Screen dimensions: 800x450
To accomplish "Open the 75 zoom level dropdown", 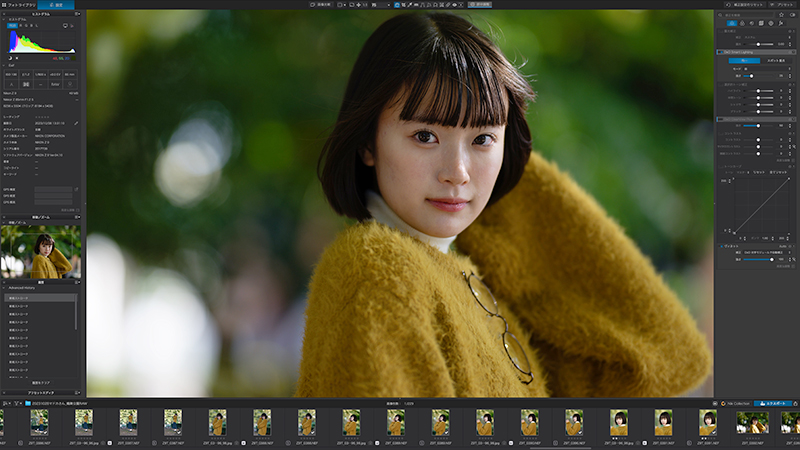I will pyautogui.click(x=381, y=5).
